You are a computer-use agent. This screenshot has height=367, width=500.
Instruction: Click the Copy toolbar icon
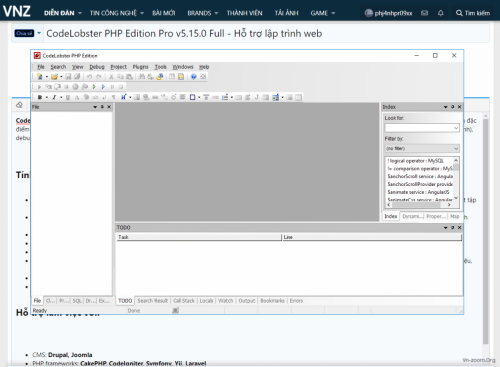point(120,77)
